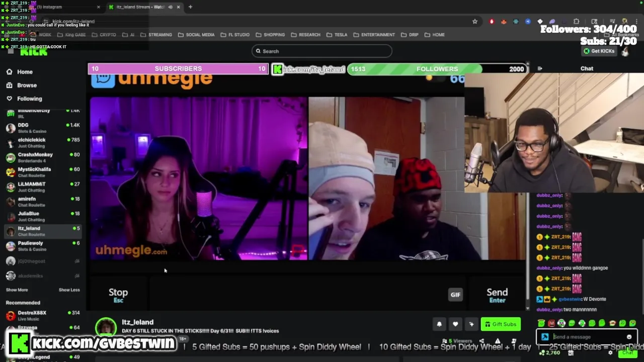The width and height of the screenshot is (644, 362).
Task: Open MystiicKhalifa channel
Action: click(x=42, y=172)
